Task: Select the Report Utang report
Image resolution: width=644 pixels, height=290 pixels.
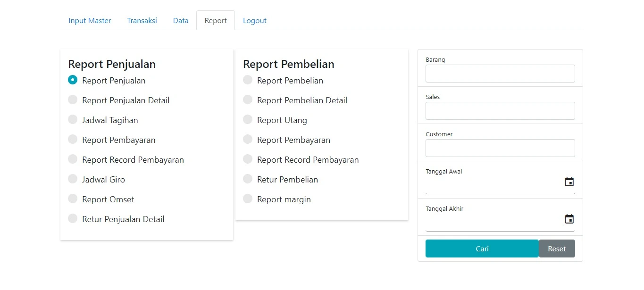Action: tap(248, 119)
